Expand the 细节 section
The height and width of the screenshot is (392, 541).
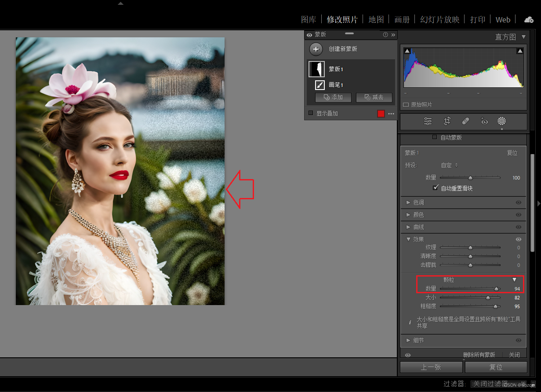tap(409, 340)
